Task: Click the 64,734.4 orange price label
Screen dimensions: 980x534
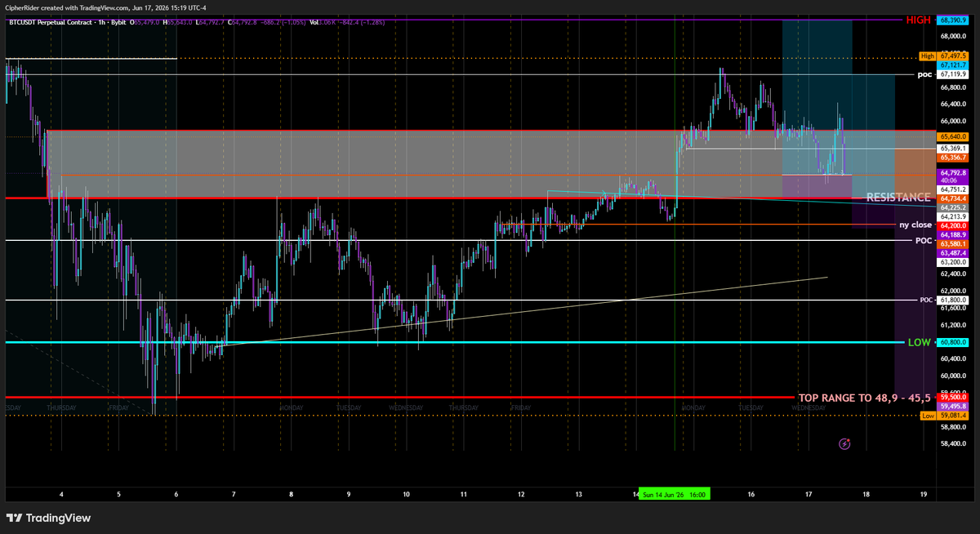Action: [x=953, y=198]
